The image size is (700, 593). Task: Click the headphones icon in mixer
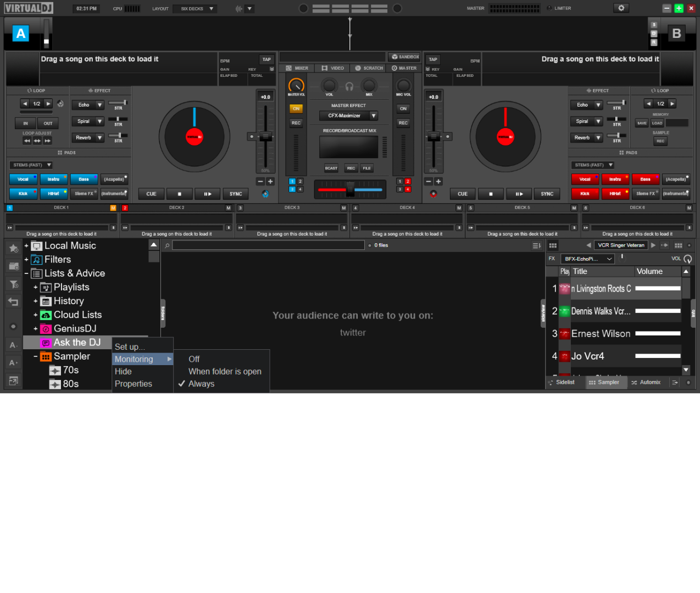(x=349, y=86)
